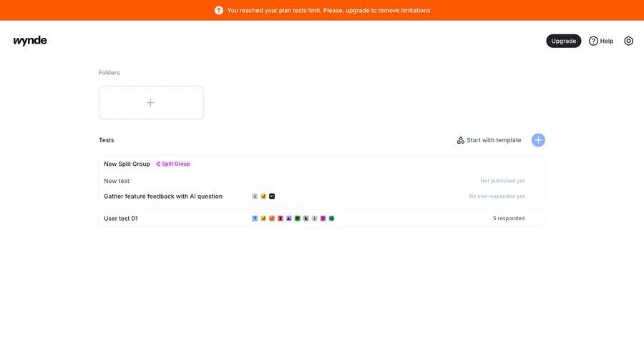Viewport: 644px width, 346px height.
Task: Click the pink grid block icon in User test 01
Action: click(323, 218)
